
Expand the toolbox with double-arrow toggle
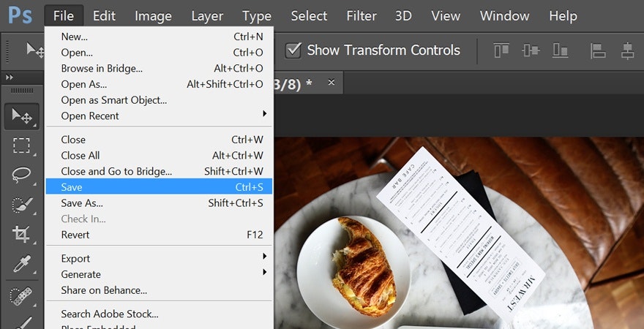pyautogui.click(x=9, y=77)
